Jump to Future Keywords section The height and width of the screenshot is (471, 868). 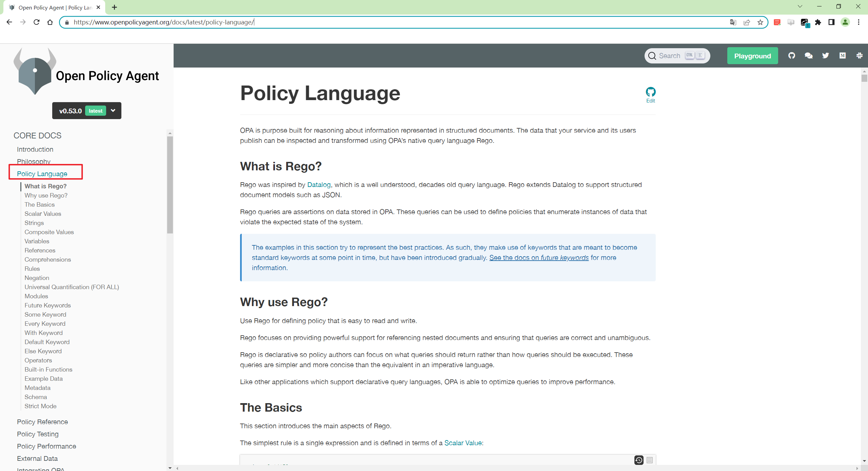click(47, 305)
